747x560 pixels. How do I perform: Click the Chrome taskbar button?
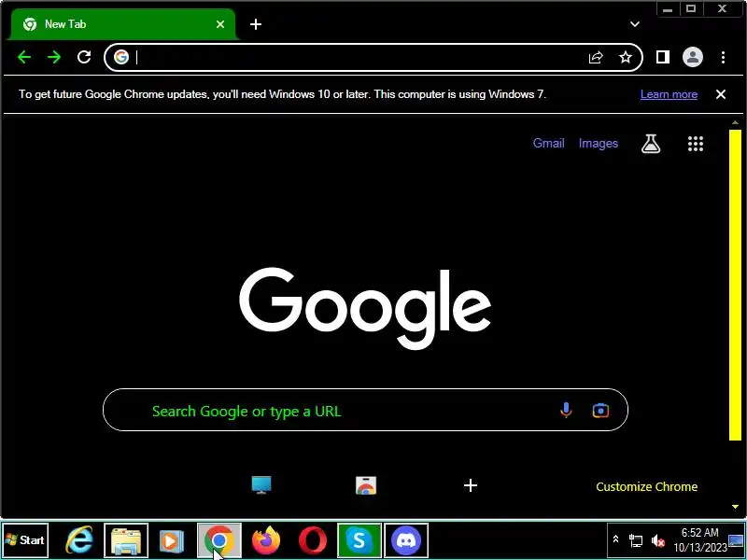[x=219, y=540]
